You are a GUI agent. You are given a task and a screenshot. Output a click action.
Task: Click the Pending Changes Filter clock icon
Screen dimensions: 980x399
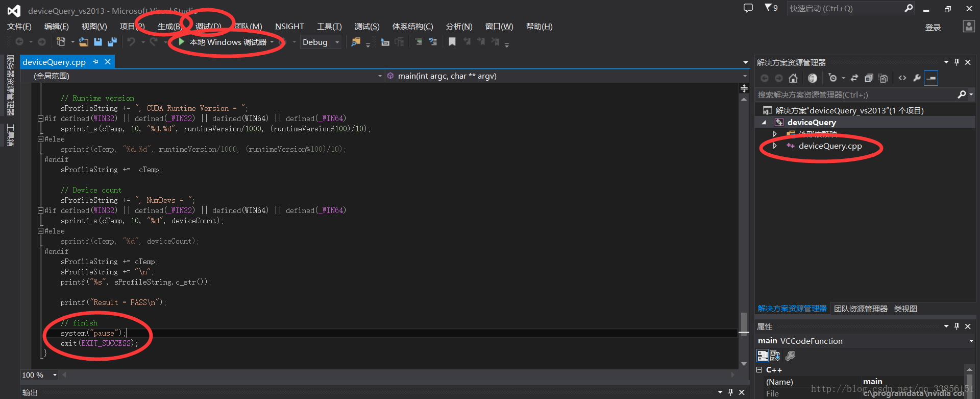(833, 78)
